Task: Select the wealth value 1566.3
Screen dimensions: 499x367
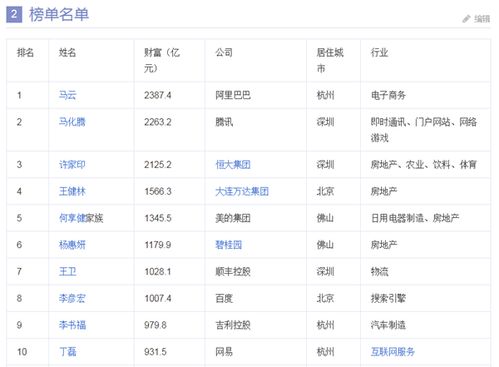Action: [x=158, y=191]
